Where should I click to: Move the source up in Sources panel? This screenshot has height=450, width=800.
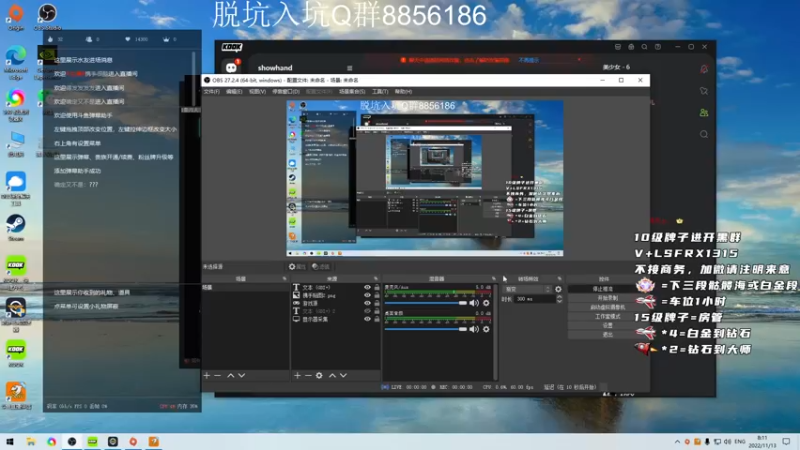(332, 376)
